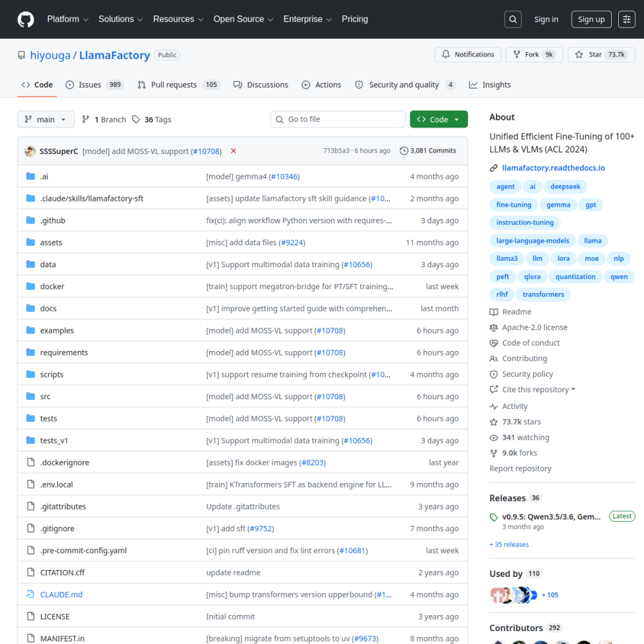The image size is (644, 644).
Task: Fork the repository
Action: tap(535, 55)
